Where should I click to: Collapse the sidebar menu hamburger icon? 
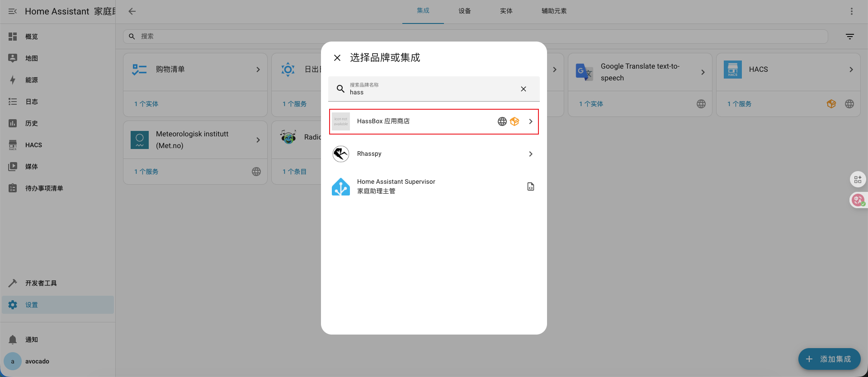coord(13,11)
